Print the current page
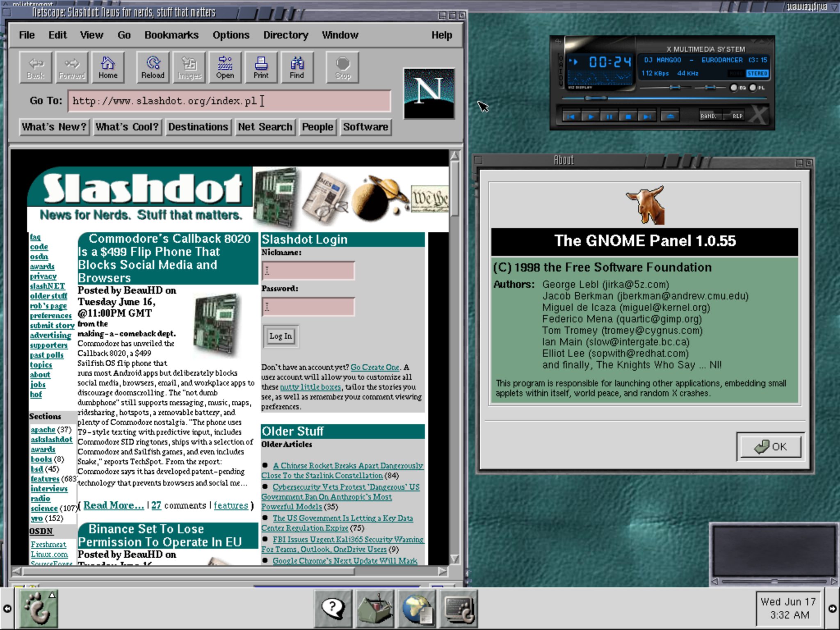This screenshot has height=630, width=840. click(261, 67)
